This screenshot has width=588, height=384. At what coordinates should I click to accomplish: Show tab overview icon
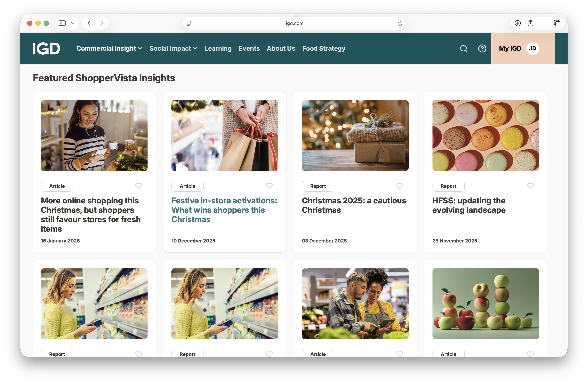click(x=557, y=23)
